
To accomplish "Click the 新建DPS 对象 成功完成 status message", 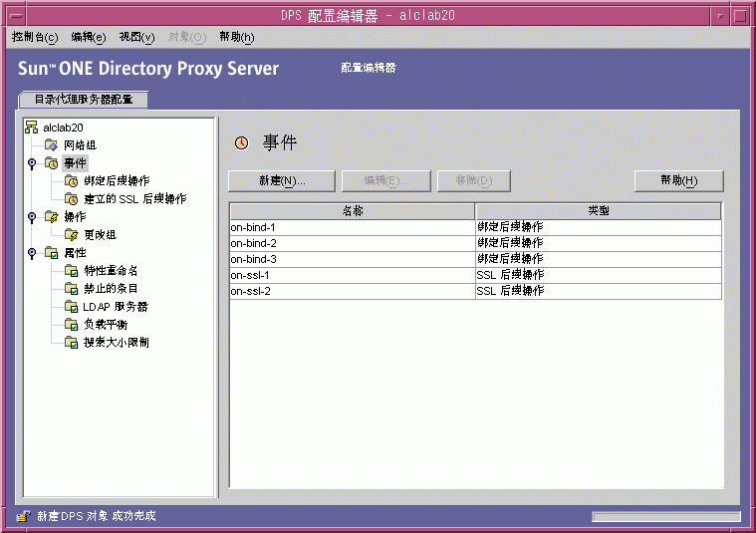I will point(97,516).
